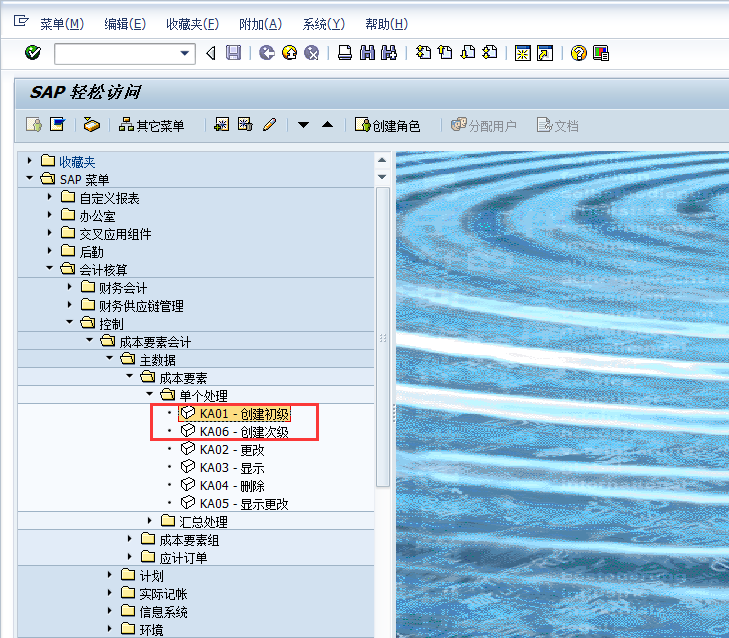Click the Create Shortcut icon
The height and width of the screenshot is (638, 729).
(545, 53)
